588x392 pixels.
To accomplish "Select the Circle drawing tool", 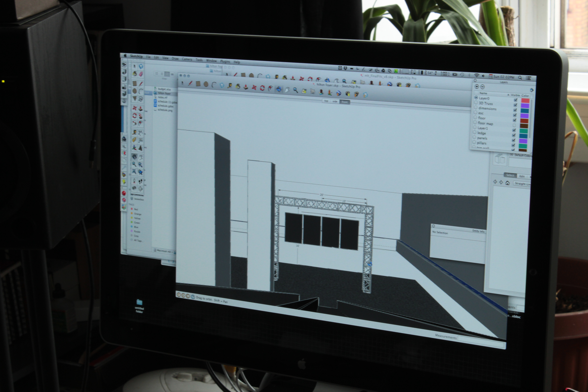I will coord(206,85).
